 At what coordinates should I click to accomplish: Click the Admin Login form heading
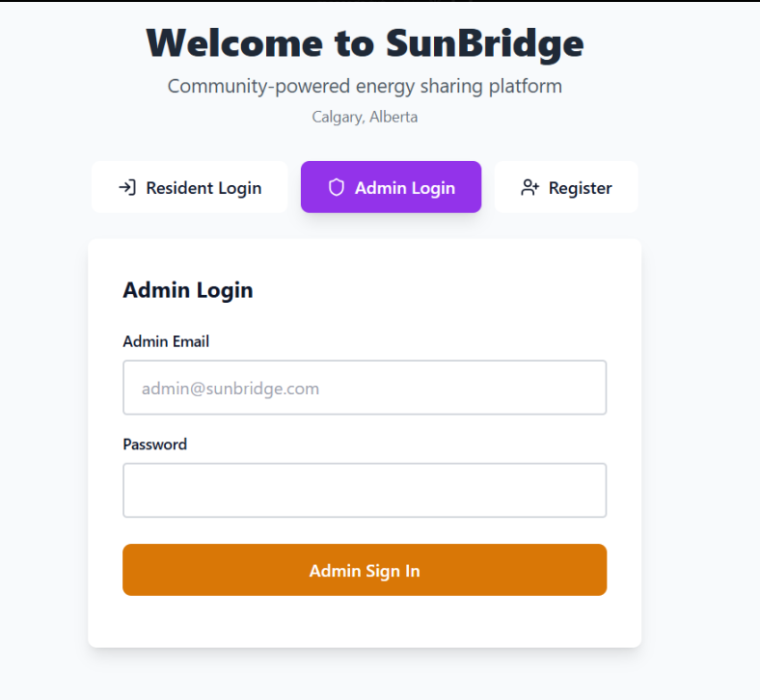(188, 290)
